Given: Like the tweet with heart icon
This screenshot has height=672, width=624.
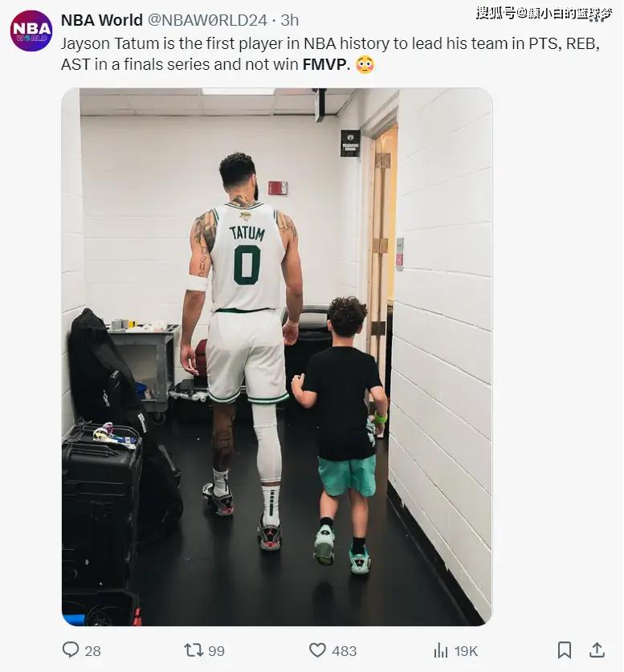Looking at the screenshot, I should point(317,650).
